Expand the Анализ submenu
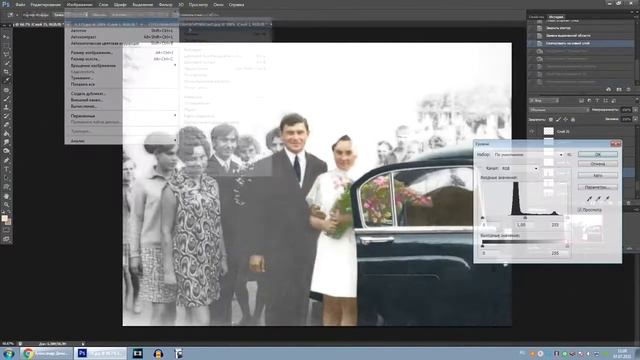 (122, 141)
